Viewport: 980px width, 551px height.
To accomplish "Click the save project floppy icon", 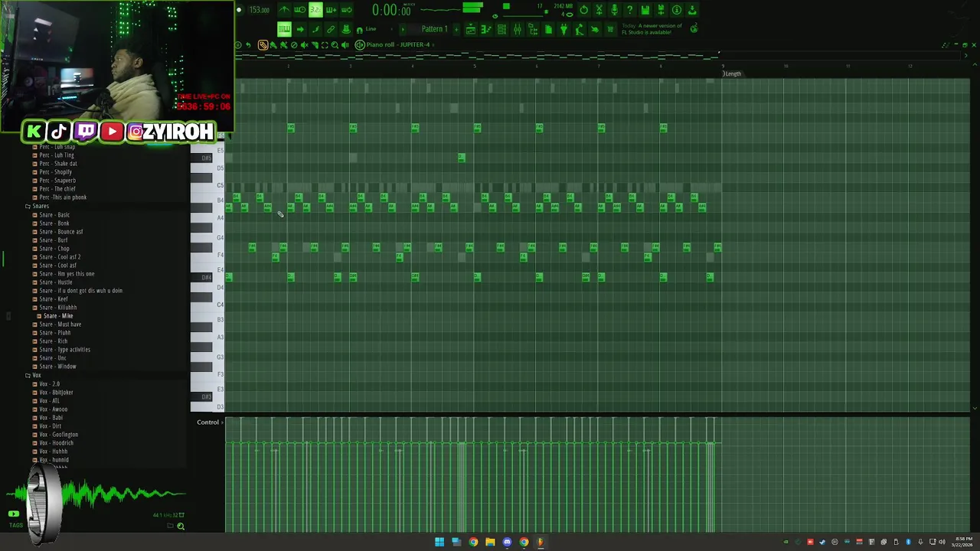I will pyautogui.click(x=645, y=9).
